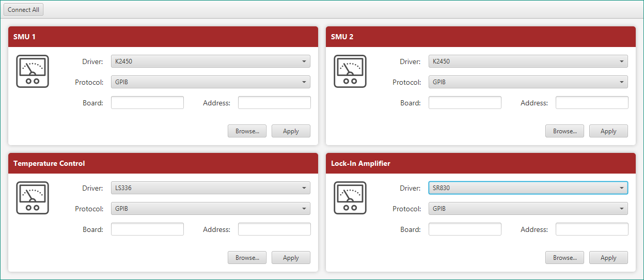This screenshot has height=280, width=644.
Task: Focus the SMU 2 Board field
Action: (465, 103)
